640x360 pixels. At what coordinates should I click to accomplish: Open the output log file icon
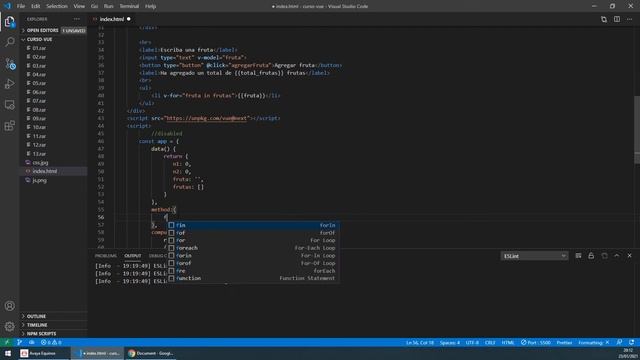pos(604,256)
